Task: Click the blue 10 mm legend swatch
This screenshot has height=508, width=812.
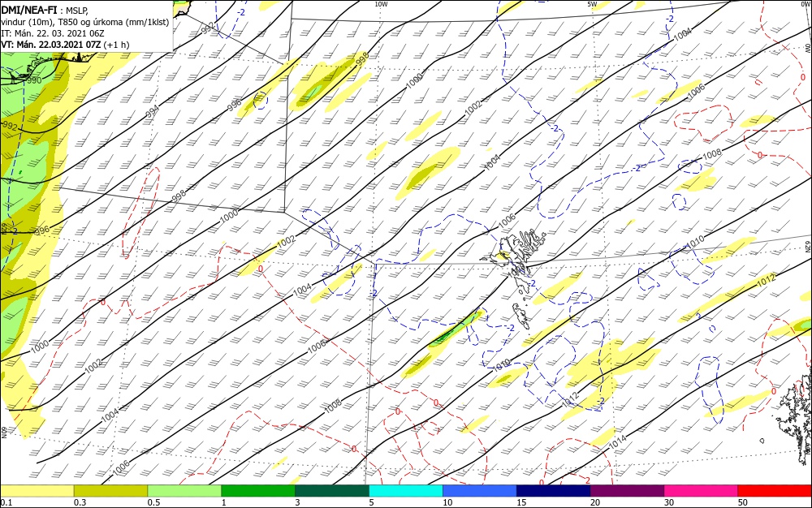Action: tap(480, 491)
